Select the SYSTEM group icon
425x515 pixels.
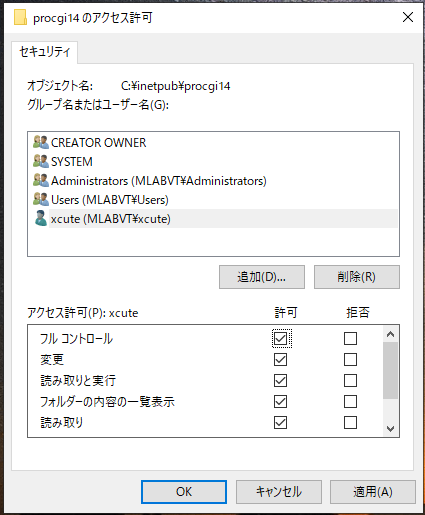point(41,161)
